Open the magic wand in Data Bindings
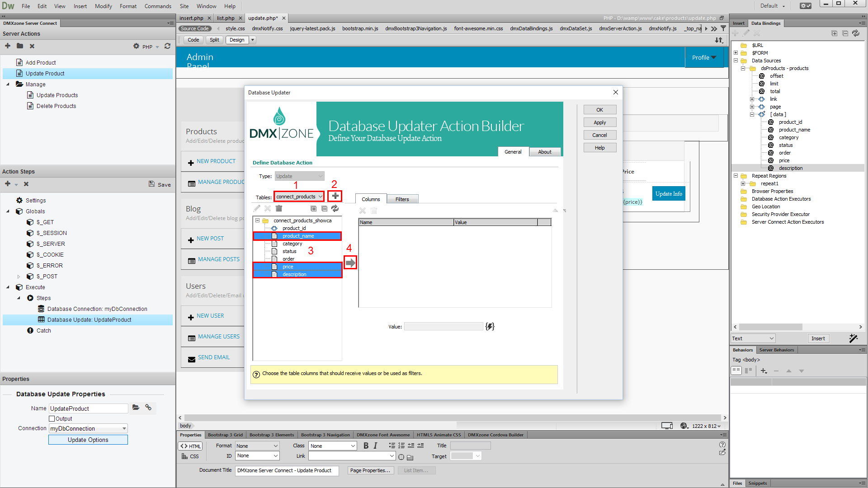 click(853, 338)
